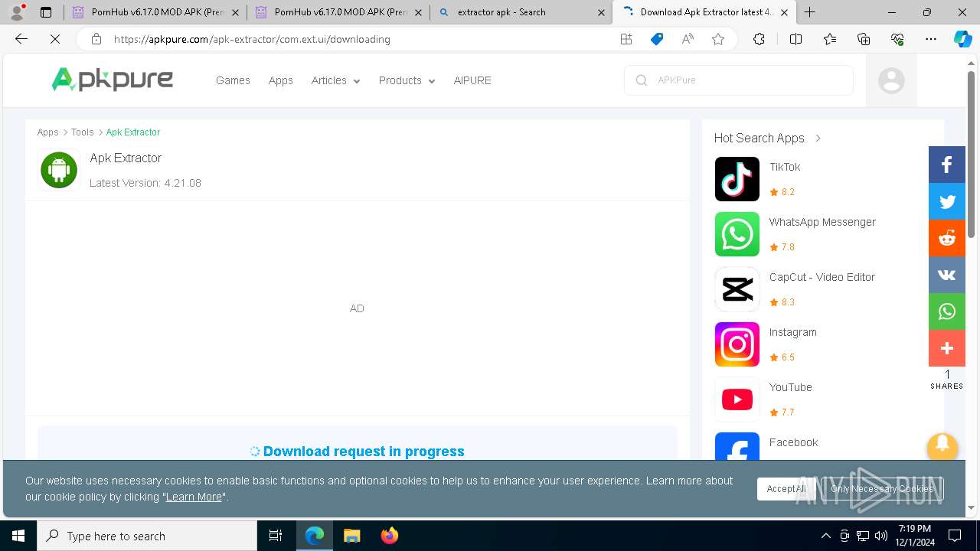Share on Twitter via sidebar icon
The width and height of the screenshot is (980, 551).
pos(947,201)
